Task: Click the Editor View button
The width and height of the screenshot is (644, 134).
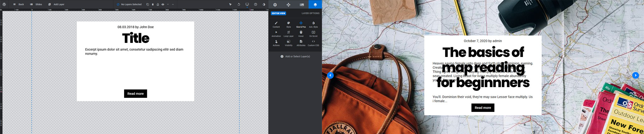Action: (x=278, y=13)
